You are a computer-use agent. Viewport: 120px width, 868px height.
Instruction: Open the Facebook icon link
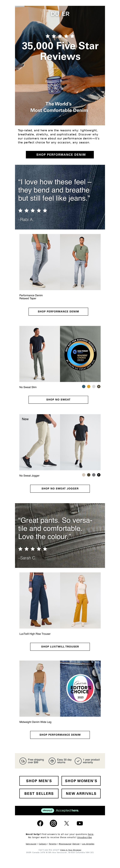(x=40, y=823)
